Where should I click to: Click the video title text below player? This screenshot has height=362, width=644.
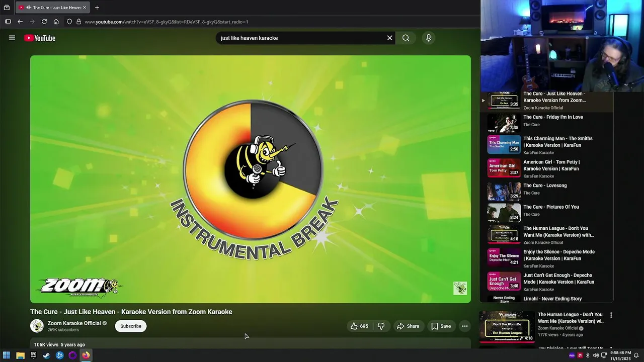pos(131,312)
